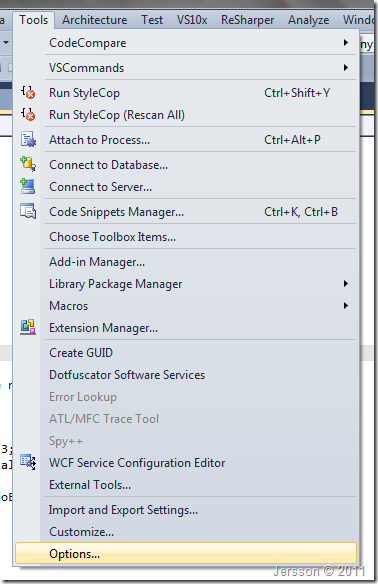Click the toolbar dropdown arrow beside the menu

(6, 42)
